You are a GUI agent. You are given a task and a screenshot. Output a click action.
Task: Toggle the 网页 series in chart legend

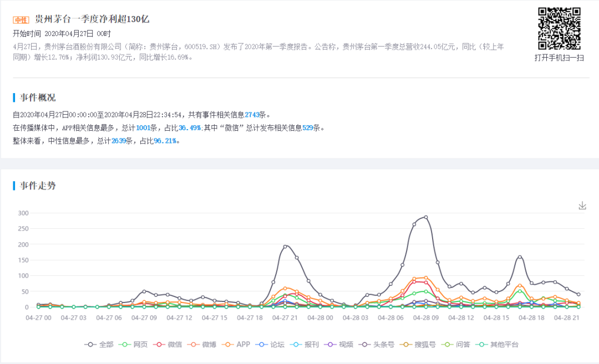click(133, 345)
